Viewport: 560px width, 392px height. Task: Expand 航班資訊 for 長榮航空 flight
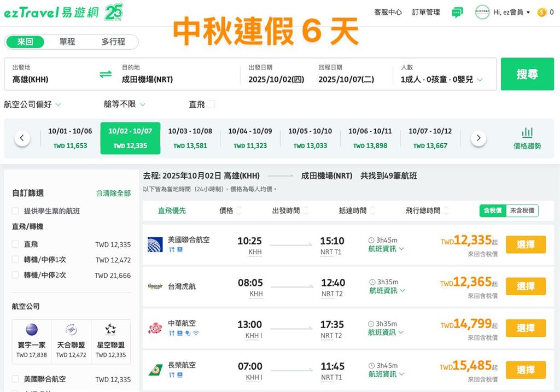tap(387, 374)
